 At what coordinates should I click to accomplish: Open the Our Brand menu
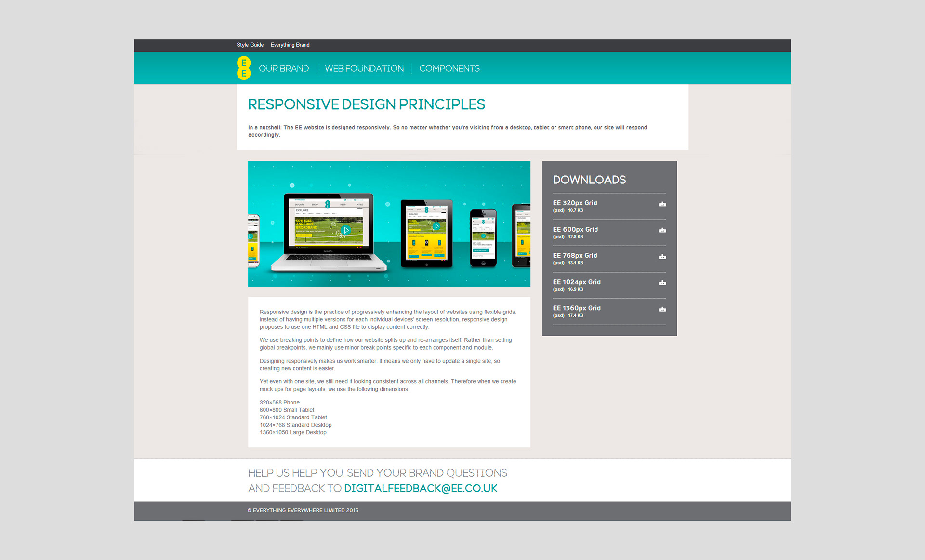[284, 68]
